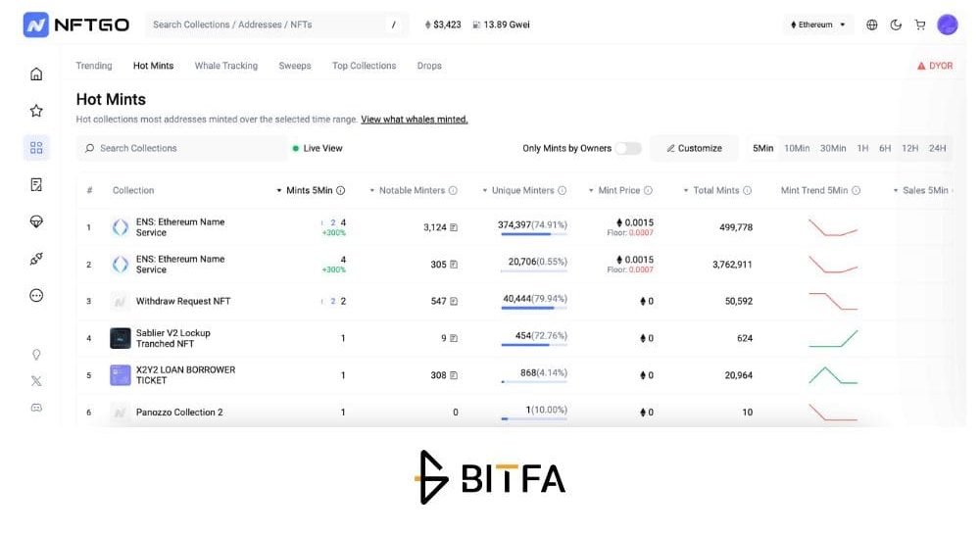Open Sablier V2 Lockup Tranched NFT collection
This screenshot has width=980, height=536.
coord(173,338)
